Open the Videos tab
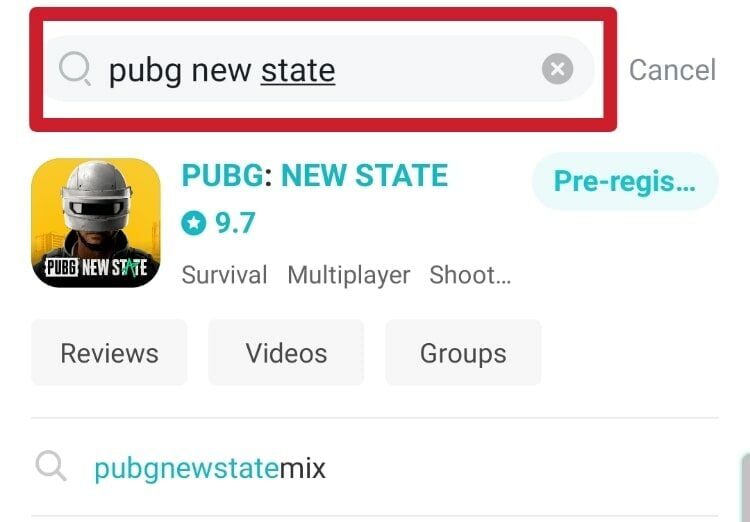 click(286, 353)
